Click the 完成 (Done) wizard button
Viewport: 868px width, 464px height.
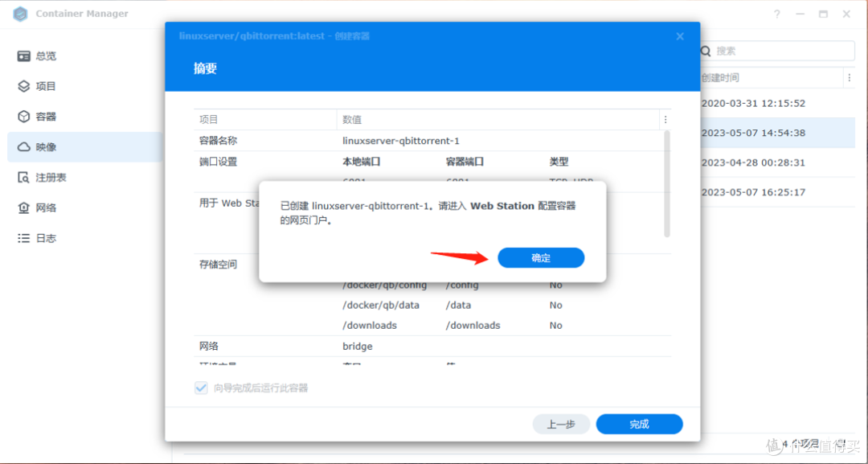(x=639, y=424)
